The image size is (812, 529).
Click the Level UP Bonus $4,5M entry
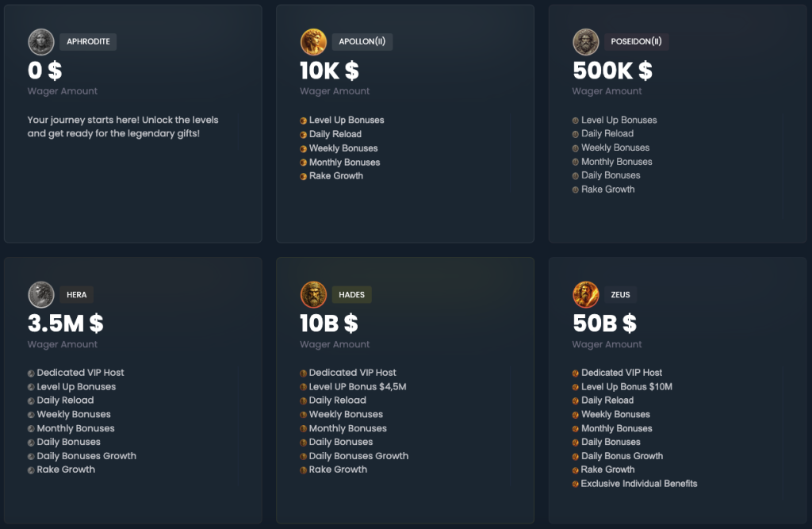pos(347,386)
